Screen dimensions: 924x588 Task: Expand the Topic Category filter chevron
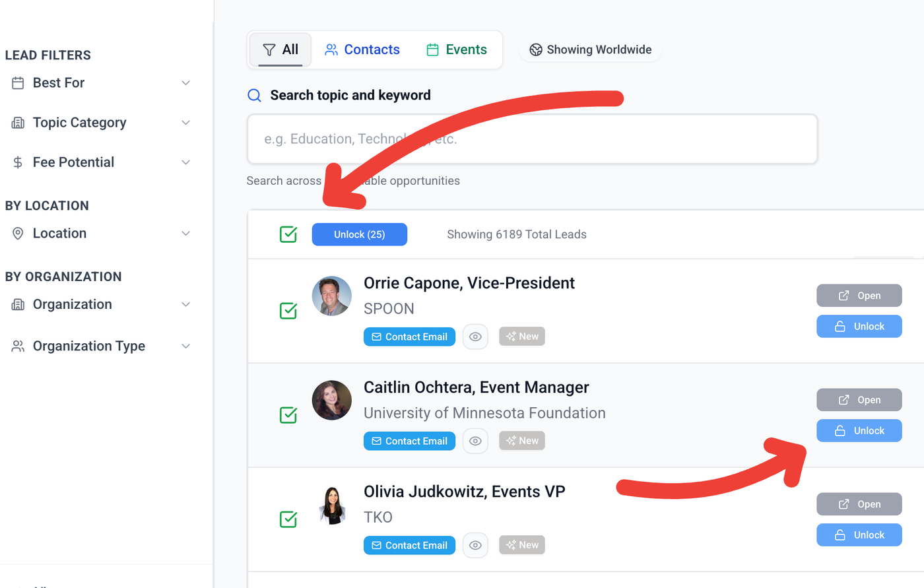point(186,123)
